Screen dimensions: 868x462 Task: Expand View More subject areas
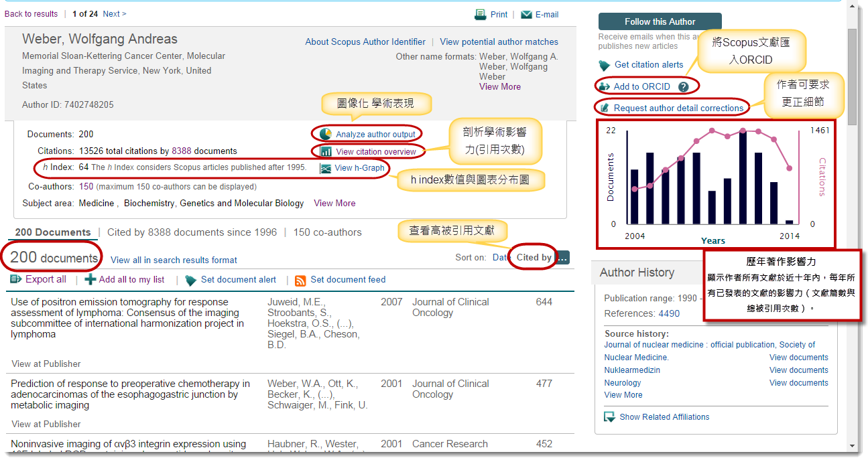tap(334, 203)
